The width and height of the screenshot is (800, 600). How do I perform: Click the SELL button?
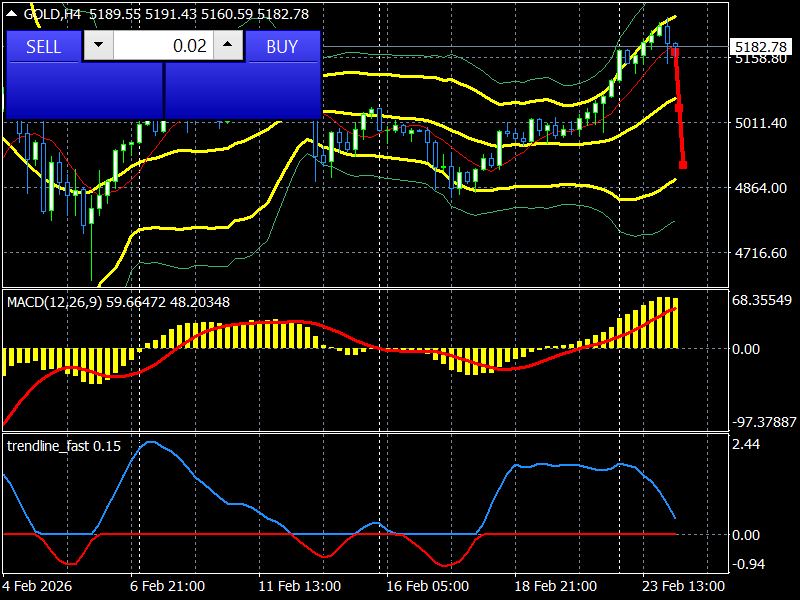click(x=43, y=46)
